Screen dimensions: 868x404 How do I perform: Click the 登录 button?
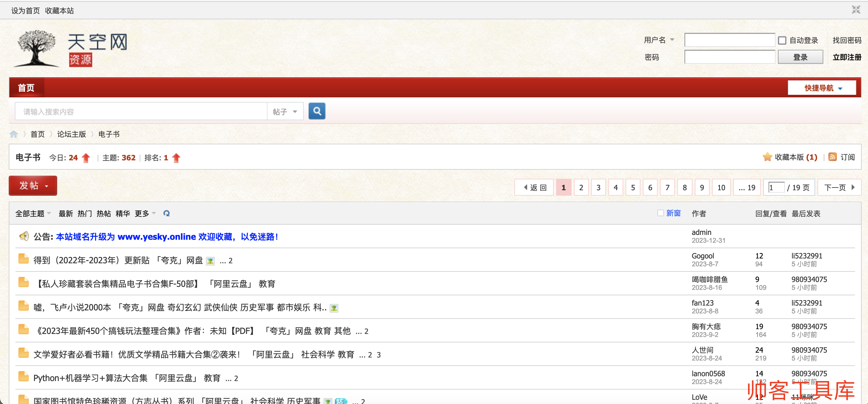(x=800, y=57)
